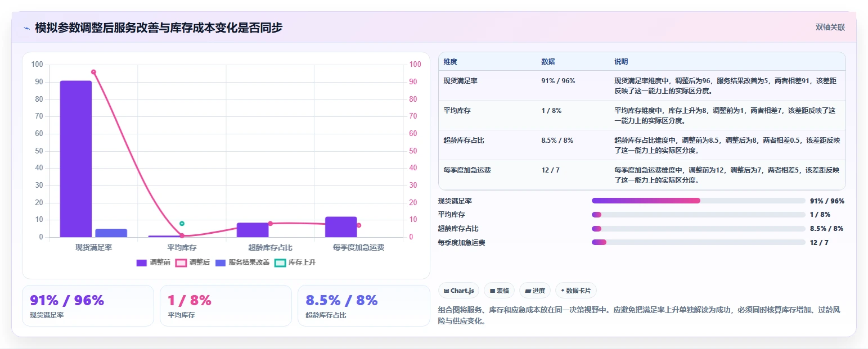Click the dashboard title 模拟参数调整后服务改善
Viewport: 868px width, 349px height.
point(159,28)
